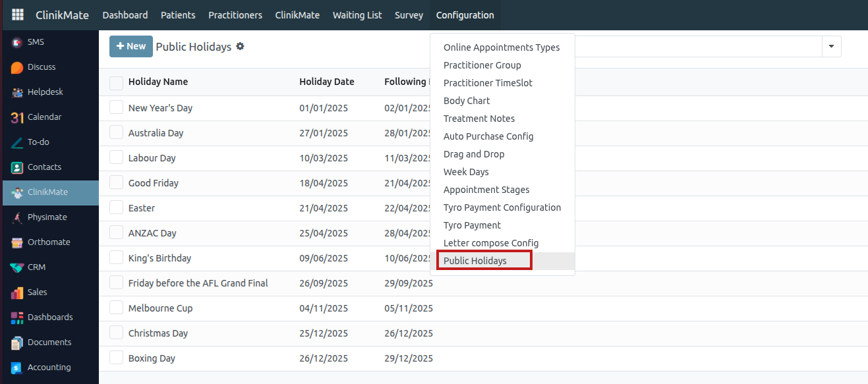Open the Discuss app icon
This screenshot has height=384, width=868.
click(x=17, y=67)
